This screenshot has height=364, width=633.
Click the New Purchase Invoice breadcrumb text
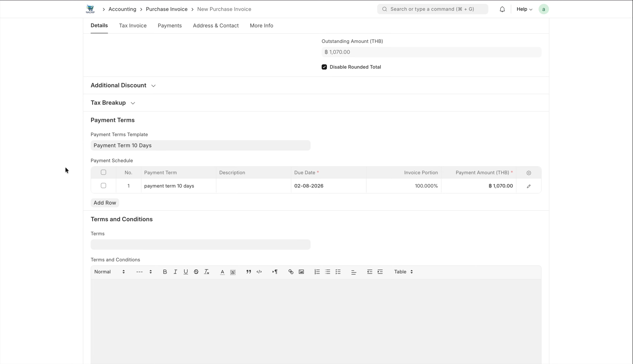click(224, 9)
